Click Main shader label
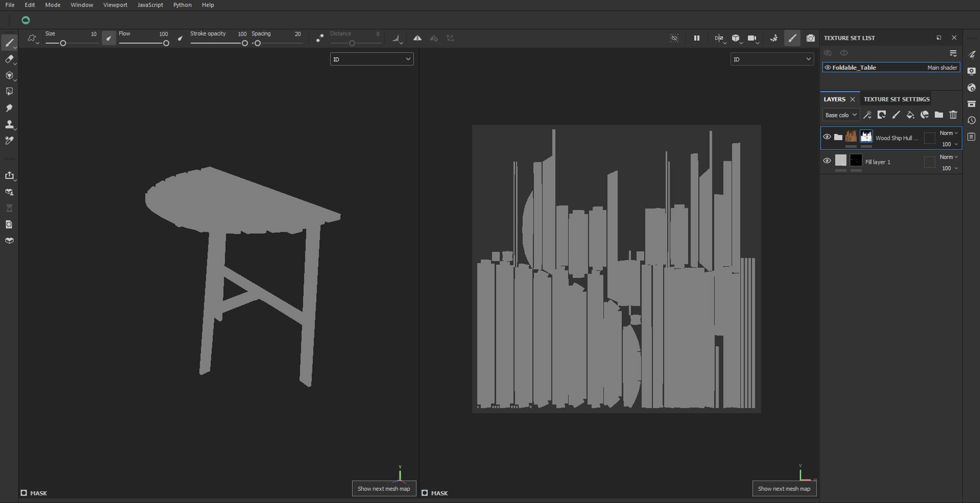This screenshot has width=980, height=503. click(942, 67)
